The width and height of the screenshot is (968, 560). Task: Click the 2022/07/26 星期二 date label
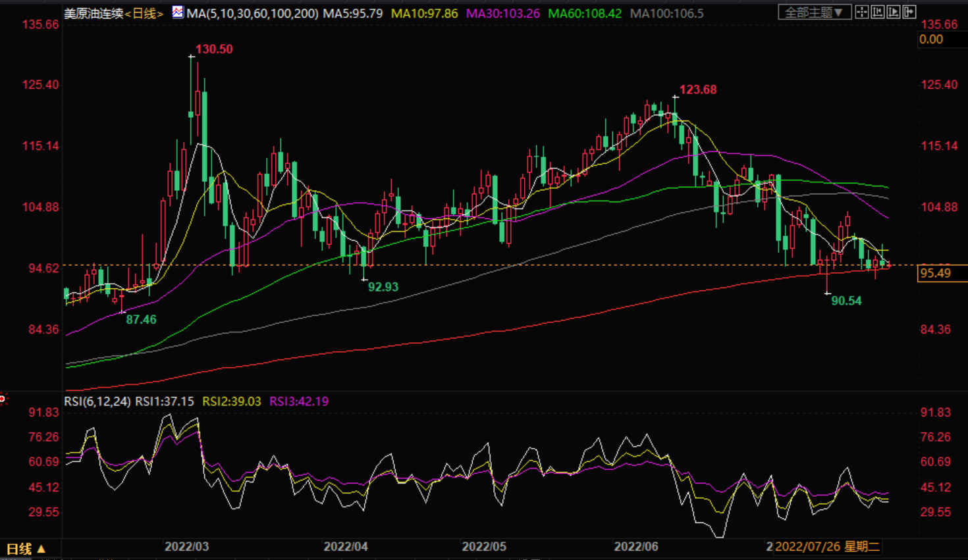[x=827, y=547]
